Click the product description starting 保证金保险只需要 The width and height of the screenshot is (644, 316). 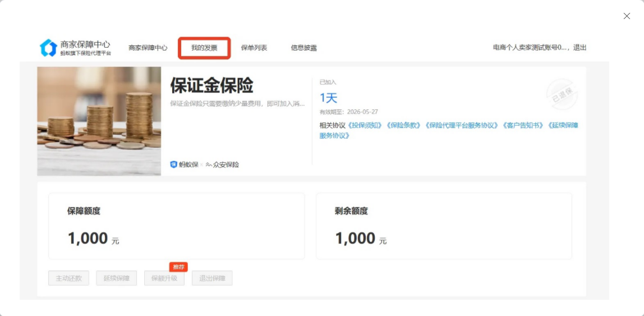[x=237, y=103]
